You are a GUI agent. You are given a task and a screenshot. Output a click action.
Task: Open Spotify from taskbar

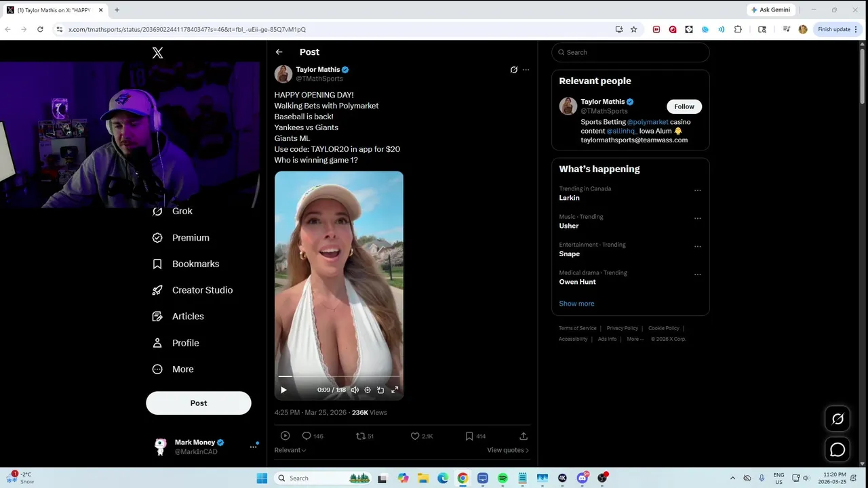tap(502, 478)
